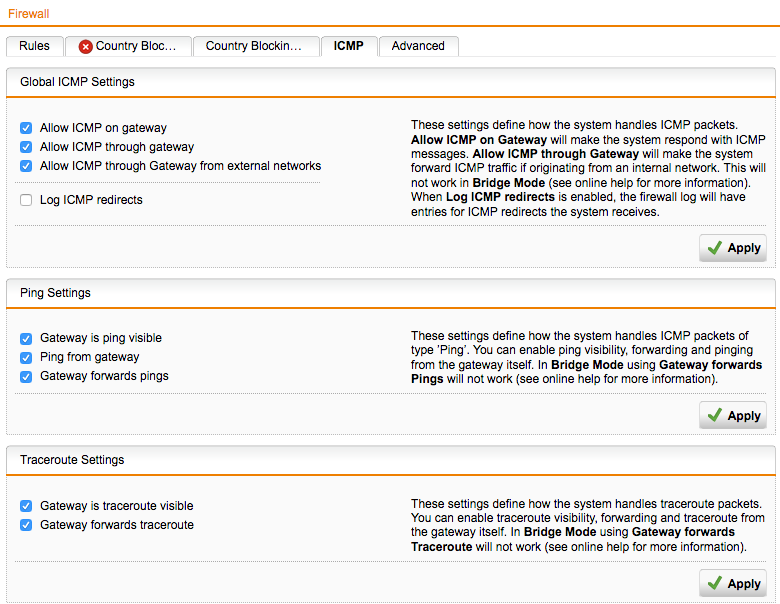This screenshot has height=604, width=780.
Task: Click the Firewall page title
Action: [x=29, y=14]
